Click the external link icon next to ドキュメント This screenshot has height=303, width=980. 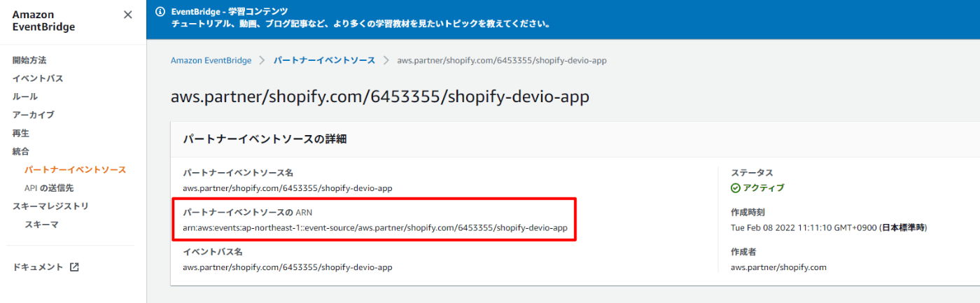(75, 267)
